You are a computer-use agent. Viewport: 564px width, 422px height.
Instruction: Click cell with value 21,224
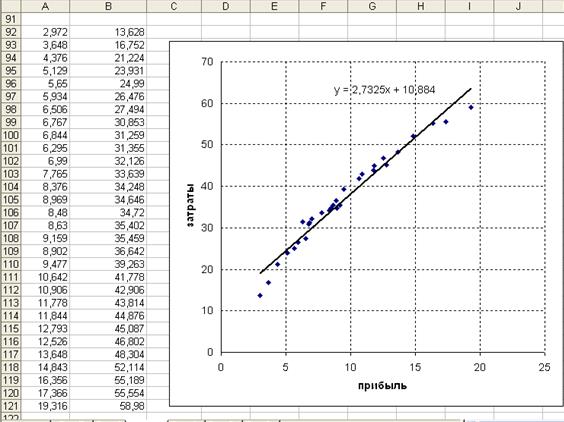coord(108,58)
